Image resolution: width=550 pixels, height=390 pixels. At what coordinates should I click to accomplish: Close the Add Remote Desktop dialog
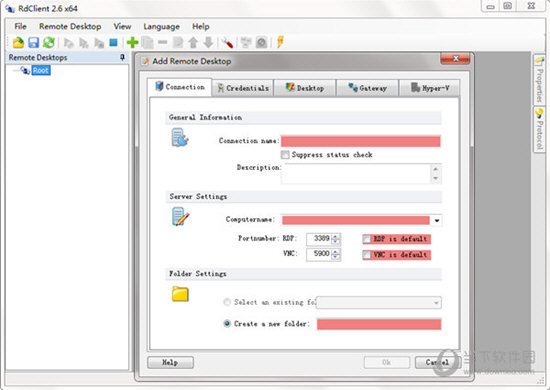pyautogui.click(x=455, y=59)
